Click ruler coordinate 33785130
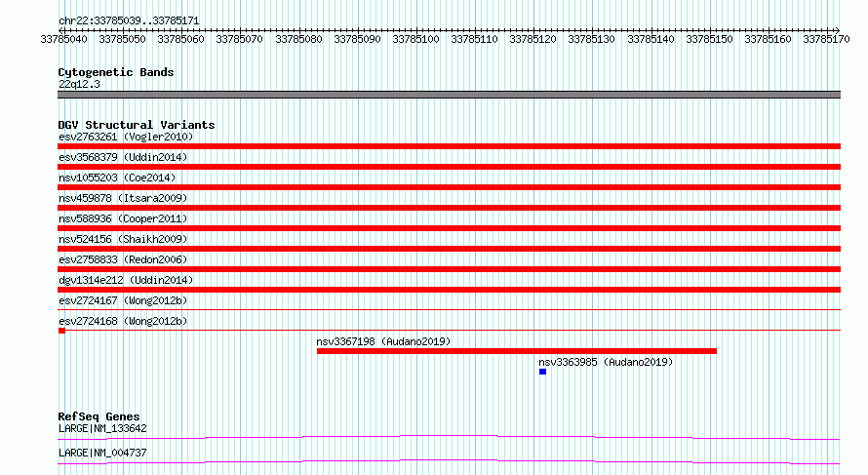Viewport: 868px width, 475px height. (592, 39)
